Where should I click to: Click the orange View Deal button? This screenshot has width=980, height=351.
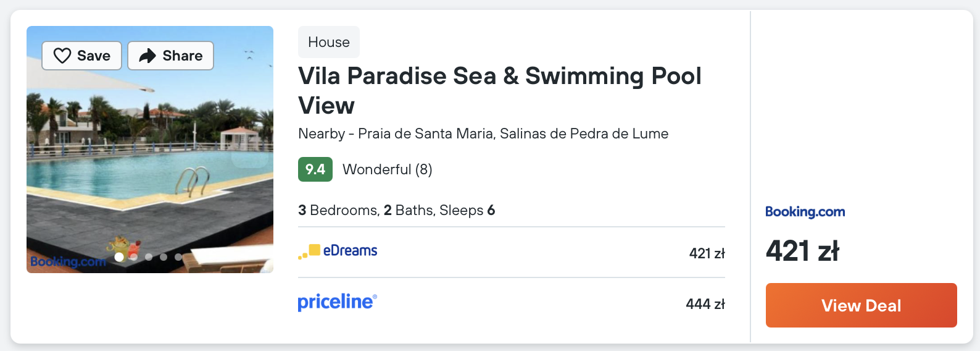(862, 305)
